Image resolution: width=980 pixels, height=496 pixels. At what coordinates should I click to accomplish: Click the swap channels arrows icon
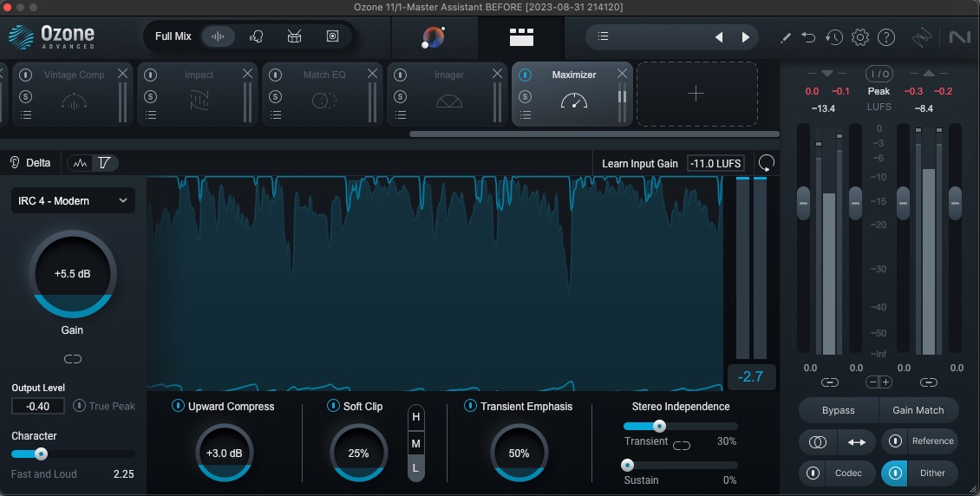(856, 442)
